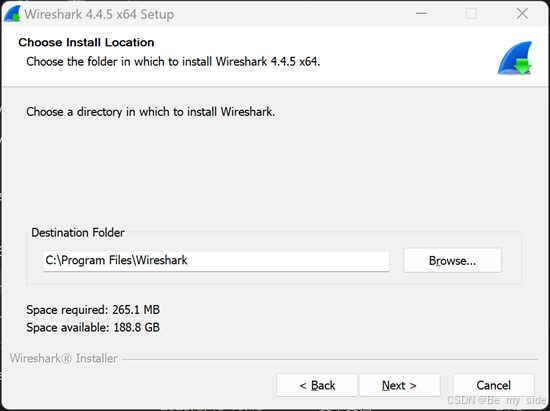The width and height of the screenshot is (550, 411).
Task: Click the Wireshark fin icon in title bar
Action: (12, 14)
